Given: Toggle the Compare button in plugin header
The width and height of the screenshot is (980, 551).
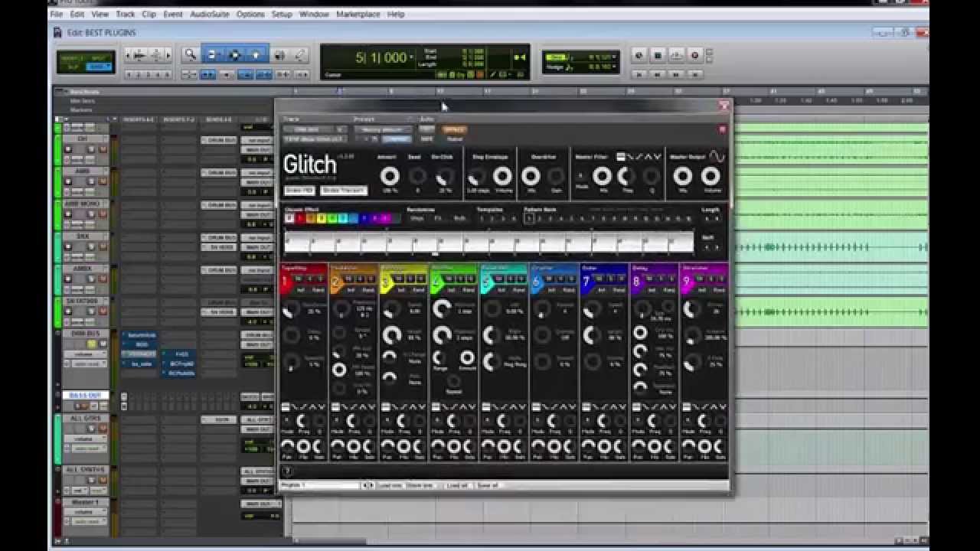Looking at the screenshot, I should 396,139.
